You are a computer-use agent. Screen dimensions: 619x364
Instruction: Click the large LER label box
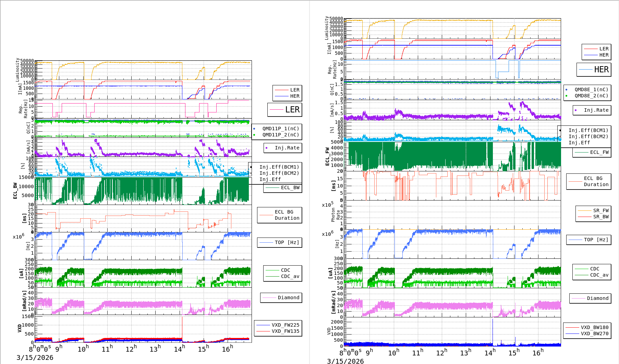[284, 110]
